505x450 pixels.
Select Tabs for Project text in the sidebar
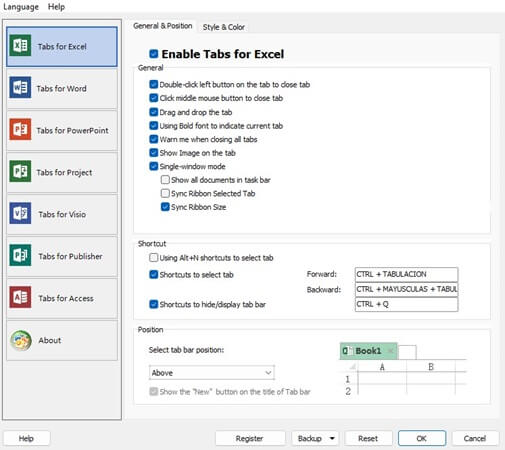[x=64, y=173]
